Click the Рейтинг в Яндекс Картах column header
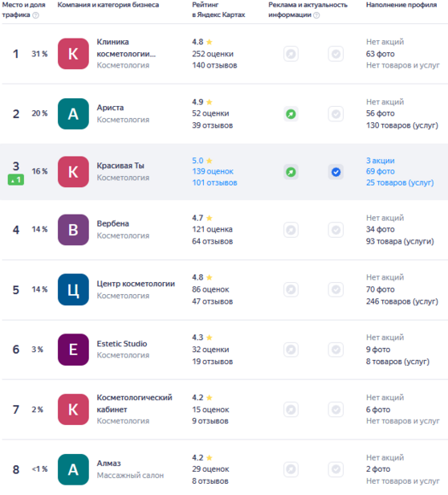 coord(218,10)
